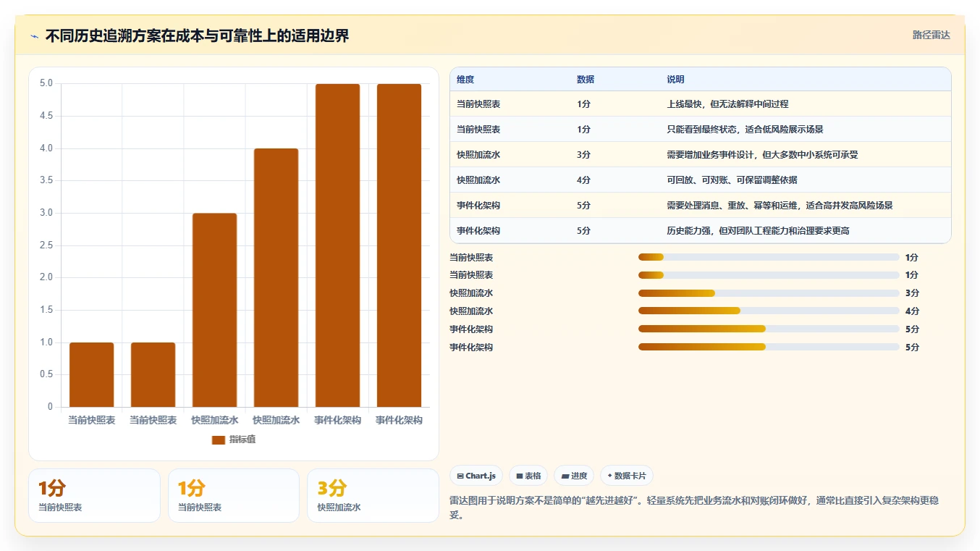Toggle the 指标值 legend color swatch
The image size is (980, 551).
click(x=219, y=439)
